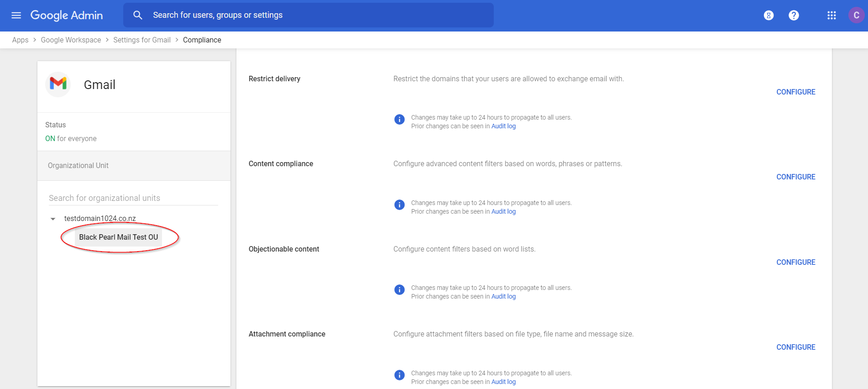
Task: Open the Help question mark icon
Action: tap(794, 16)
